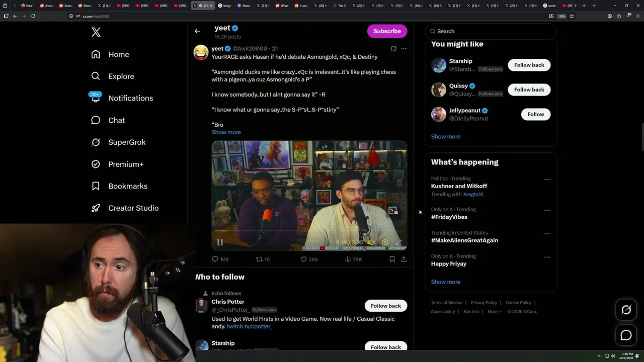Viewport: 644px width, 362px height.
Task: Open the floating Grok button
Action: 626,310
